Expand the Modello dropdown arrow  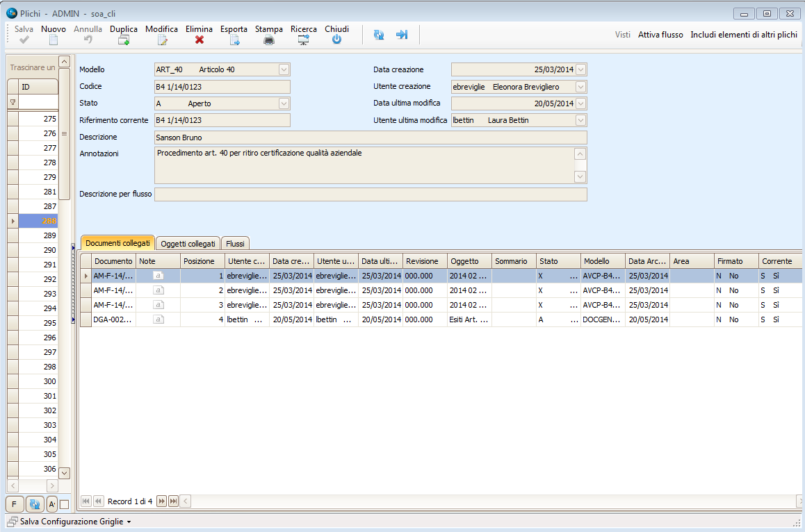(284, 69)
